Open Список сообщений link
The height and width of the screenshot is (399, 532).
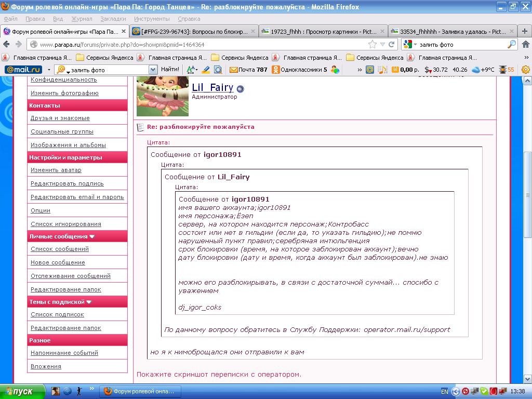60,249
